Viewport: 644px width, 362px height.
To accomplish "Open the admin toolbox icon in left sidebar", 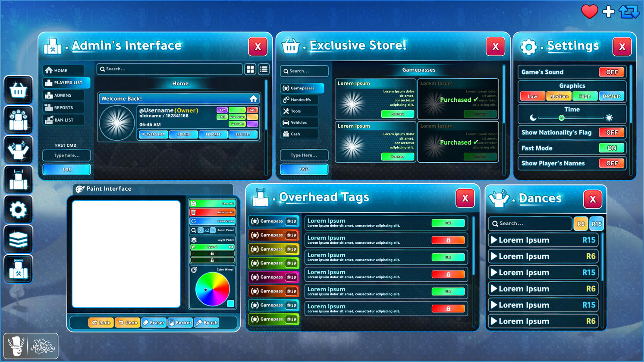I will click(18, 269).
